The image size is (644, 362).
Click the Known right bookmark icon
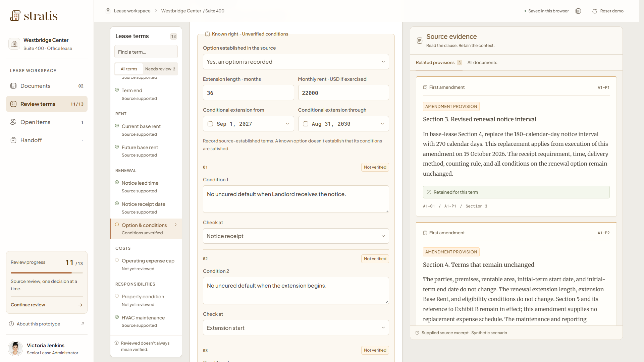click(x=207, y=34)
